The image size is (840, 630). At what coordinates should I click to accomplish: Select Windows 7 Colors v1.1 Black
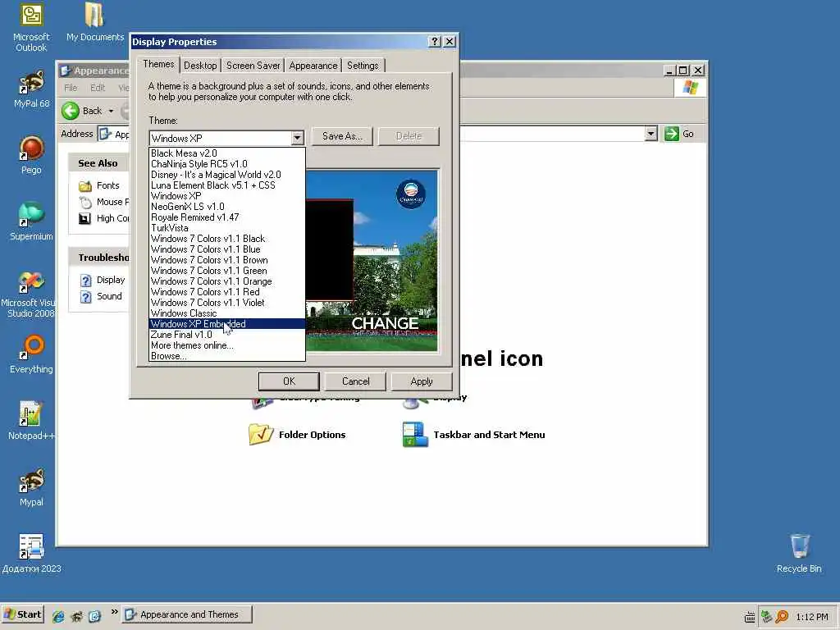pos(226,239)
